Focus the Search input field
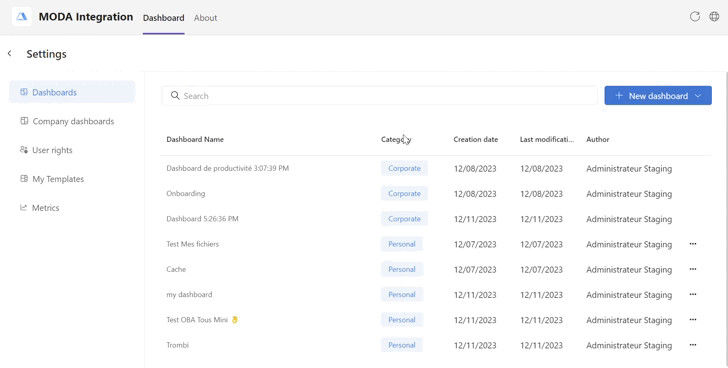The image size is (728, 368). pos(379,96)
